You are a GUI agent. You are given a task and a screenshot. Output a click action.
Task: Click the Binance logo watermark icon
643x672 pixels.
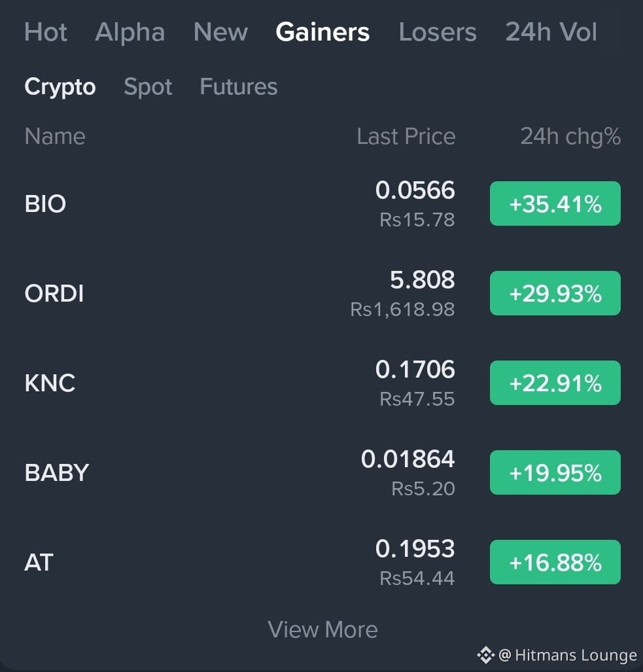(x=485, y=655)
